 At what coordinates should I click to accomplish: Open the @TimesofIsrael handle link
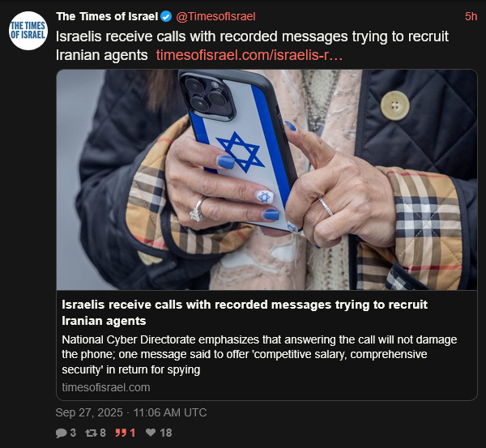215,16
